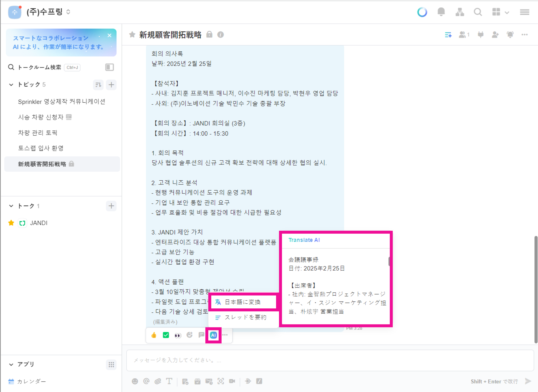Image resolution: width=538 pixels, height=392 pixels.
Task: Star the 新規顧客開拓戦略 topic
Action: coord(132,35)
